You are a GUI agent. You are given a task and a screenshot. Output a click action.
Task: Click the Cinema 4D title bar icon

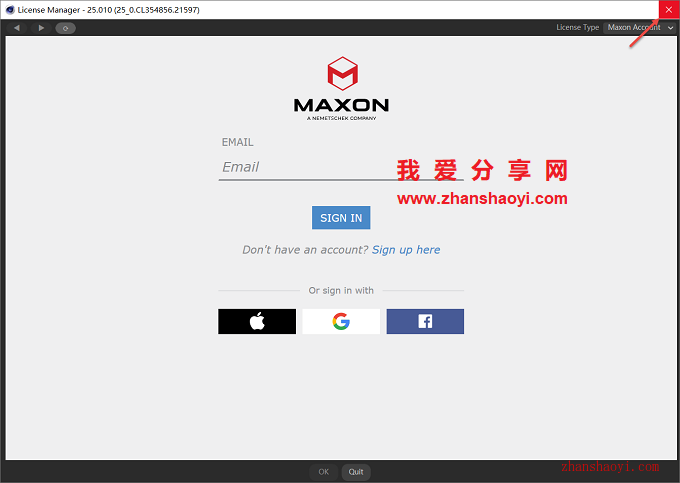click(x=10, y=10)
